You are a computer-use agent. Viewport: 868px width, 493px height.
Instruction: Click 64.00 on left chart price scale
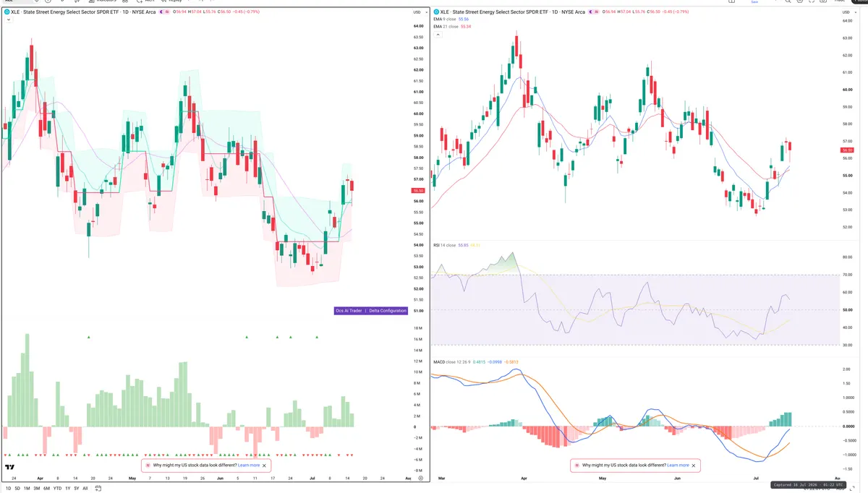[x=418, y=25]
